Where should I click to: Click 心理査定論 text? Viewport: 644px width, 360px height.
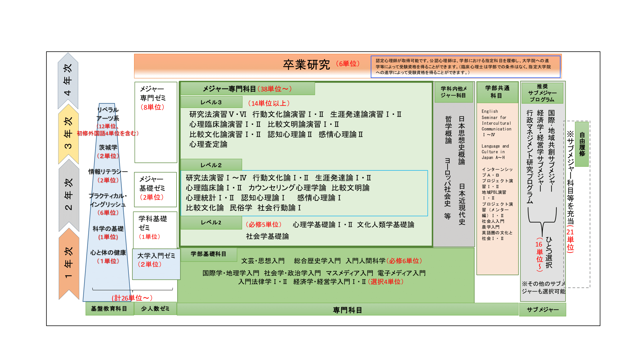[x=208, y=144]
